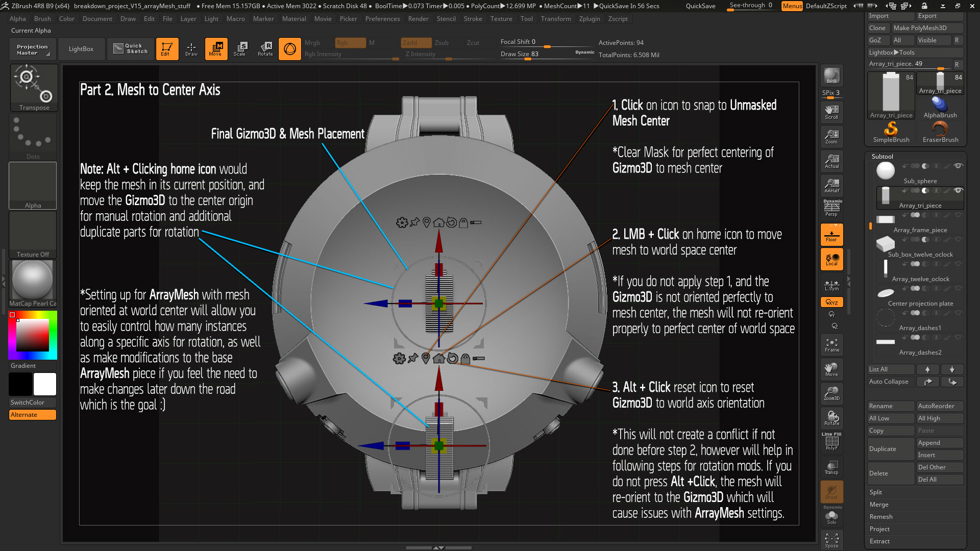Toggle the Floor grid button
980x551 pixels.
click(831, 235)
